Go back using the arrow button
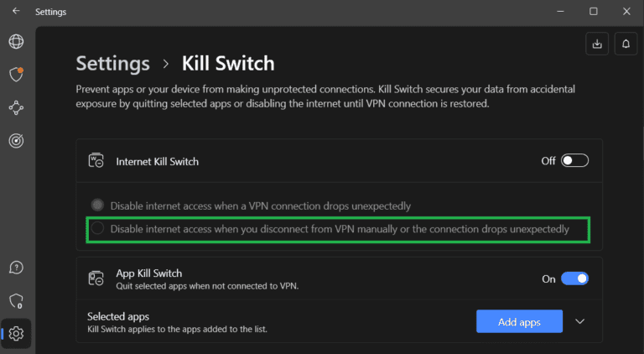Viewport: 644px width, 354px height. click(x=16, y=12)
